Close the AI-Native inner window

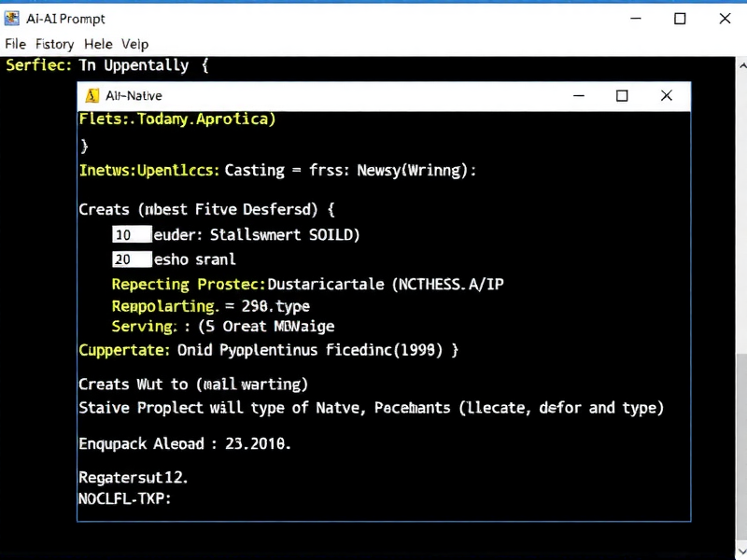coord(666,96)
